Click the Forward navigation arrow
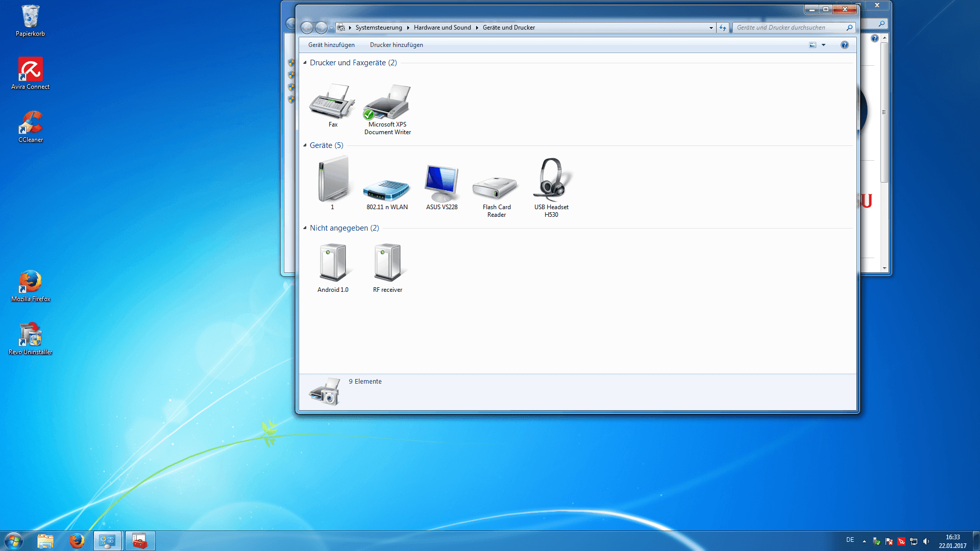The width and height of the screenshot is (980, 551). (321, 28)
